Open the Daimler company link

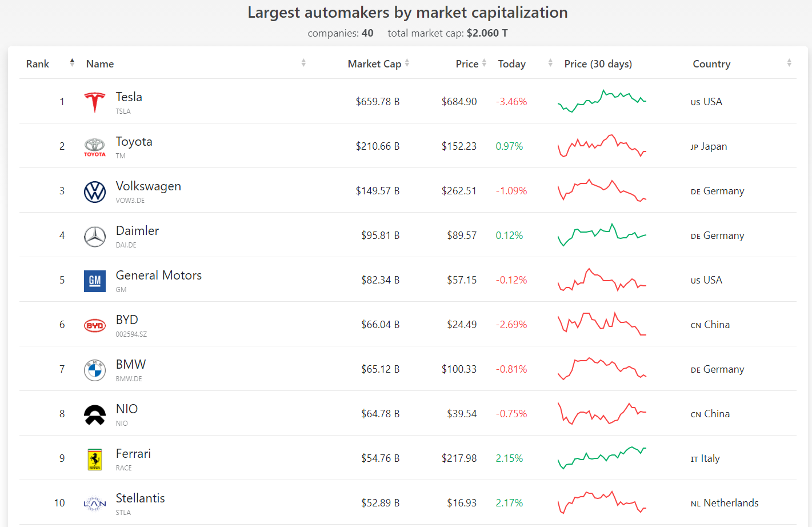click(138, 231)
